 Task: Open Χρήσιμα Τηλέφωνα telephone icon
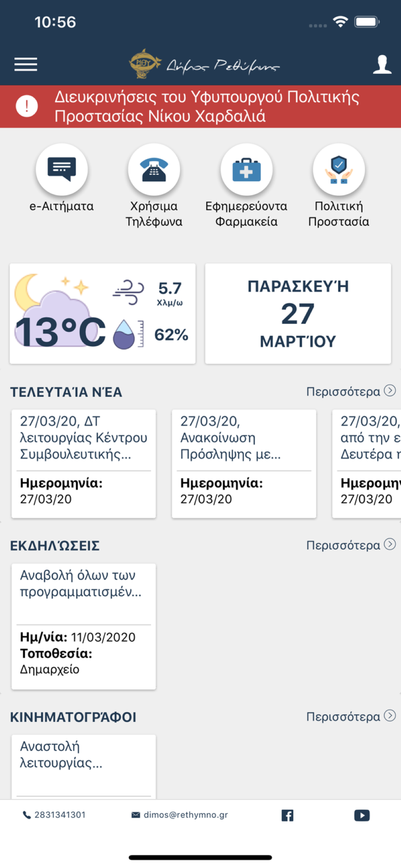(154, 170)
